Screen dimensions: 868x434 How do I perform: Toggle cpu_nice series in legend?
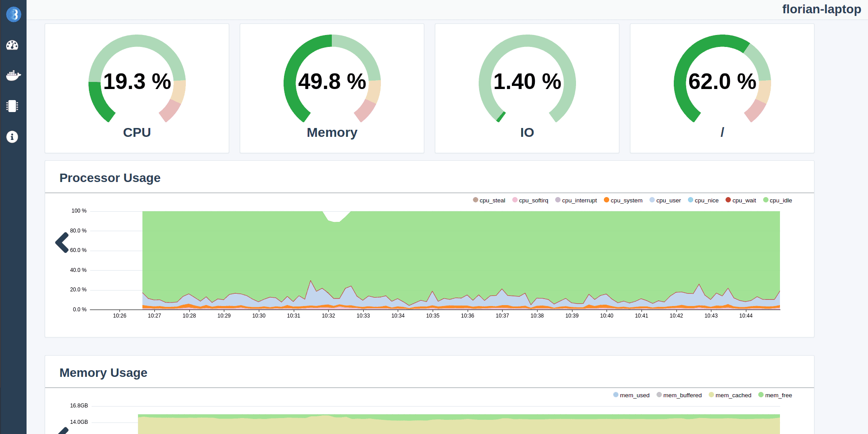click(x=703, y=200)
